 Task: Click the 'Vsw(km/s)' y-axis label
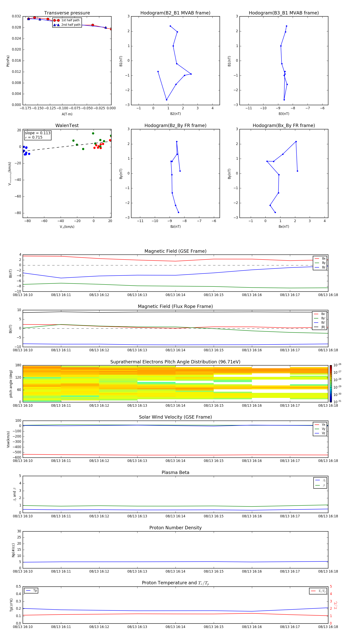8,439
